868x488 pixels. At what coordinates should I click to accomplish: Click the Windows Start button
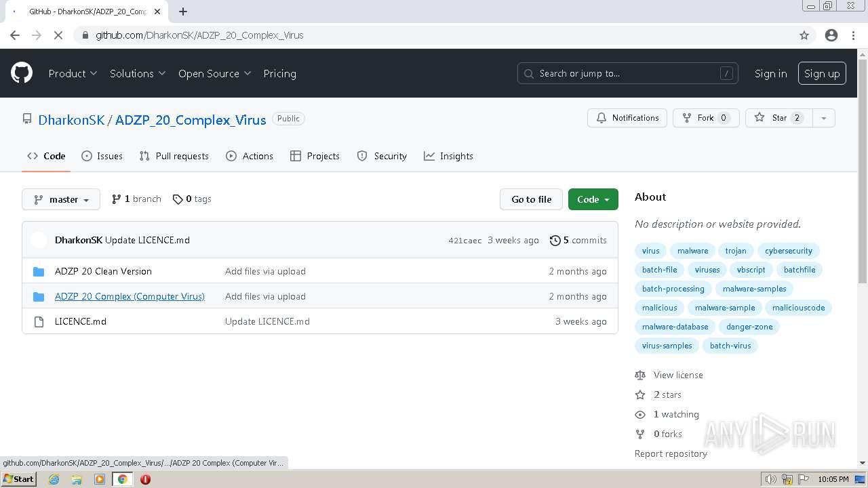[18, 479]
